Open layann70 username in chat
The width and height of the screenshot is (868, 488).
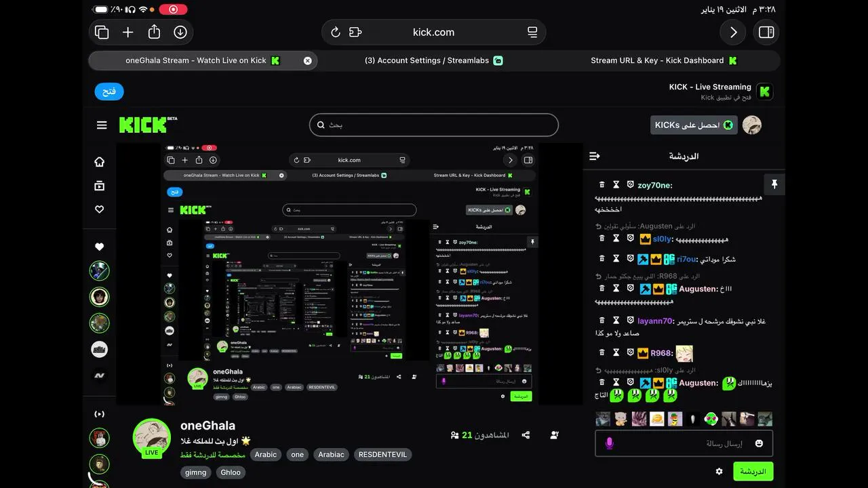click(654, 321)
